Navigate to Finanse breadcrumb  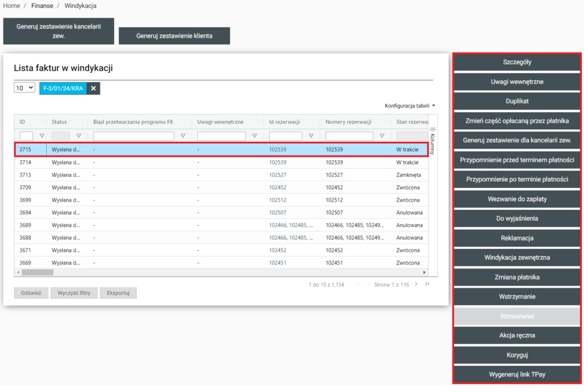coord(42,6)
